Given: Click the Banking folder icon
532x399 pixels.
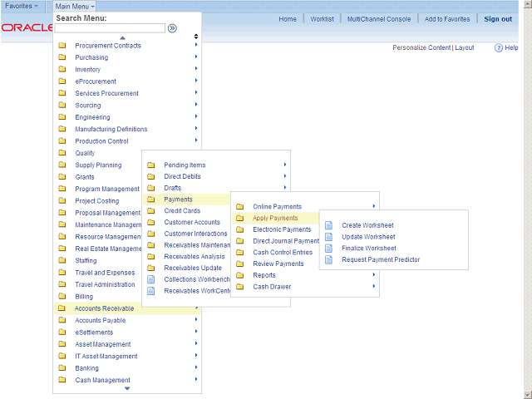Looking at the screenshot, I should (62, 367).
